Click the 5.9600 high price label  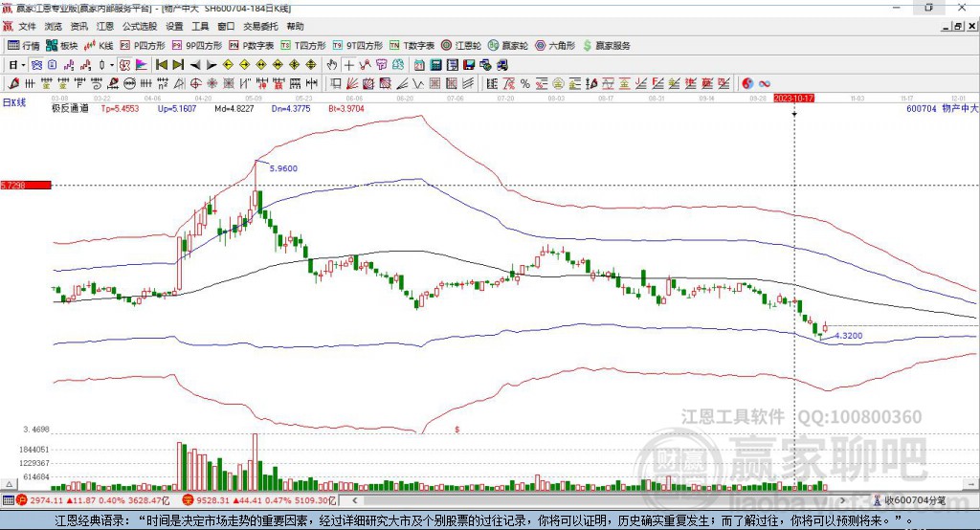pos(283,168)
